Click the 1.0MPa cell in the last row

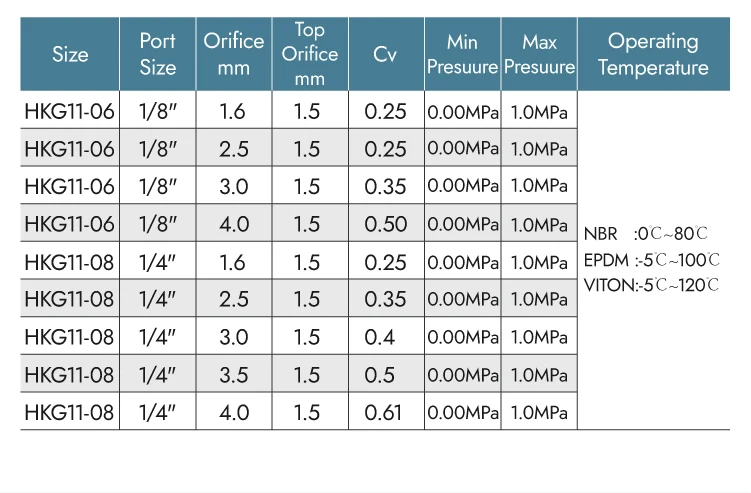[x=540, y=411]
